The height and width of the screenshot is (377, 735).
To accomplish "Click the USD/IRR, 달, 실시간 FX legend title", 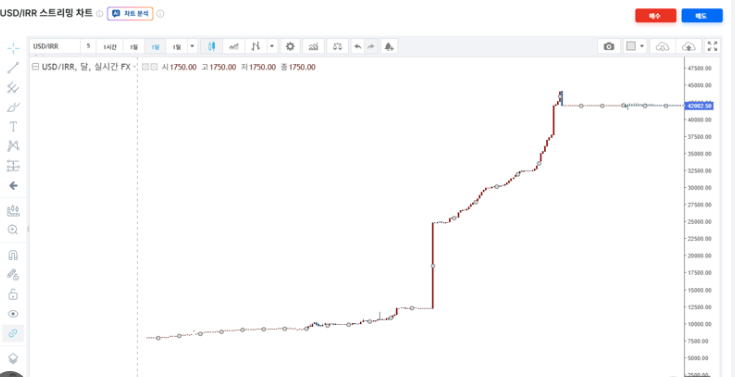I will [x=86, y=67].
